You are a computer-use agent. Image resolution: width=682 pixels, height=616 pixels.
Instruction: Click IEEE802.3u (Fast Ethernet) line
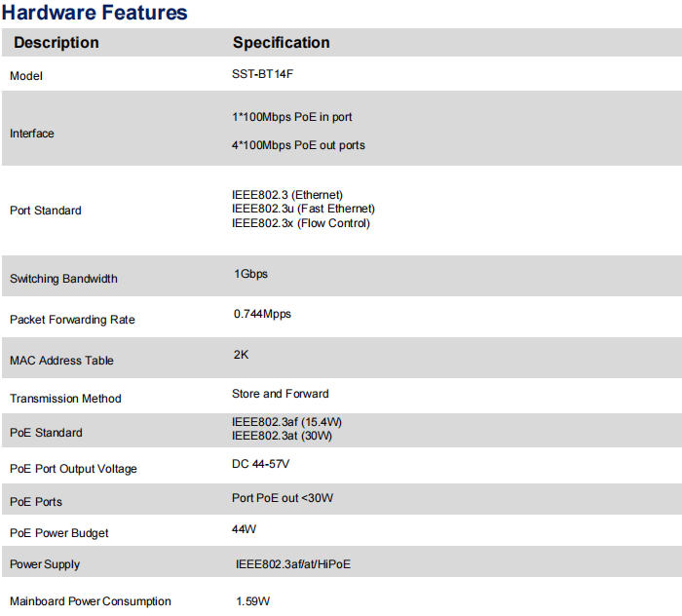(x=303, y=209)
